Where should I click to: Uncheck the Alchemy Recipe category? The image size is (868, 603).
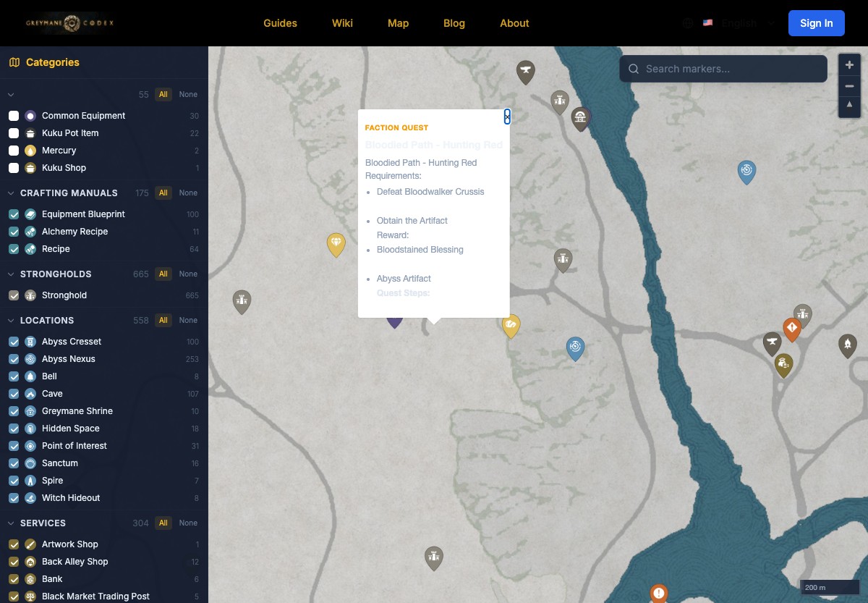tap(14, 232)
